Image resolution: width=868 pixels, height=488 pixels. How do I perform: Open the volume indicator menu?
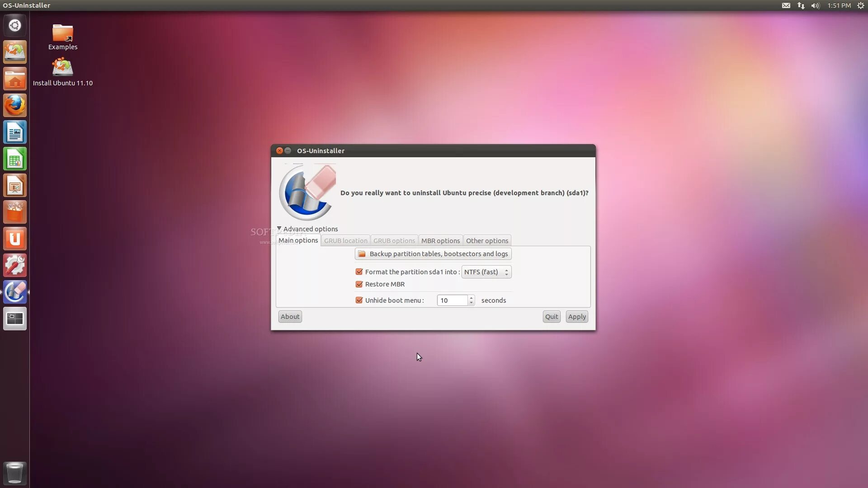(815, 5)
